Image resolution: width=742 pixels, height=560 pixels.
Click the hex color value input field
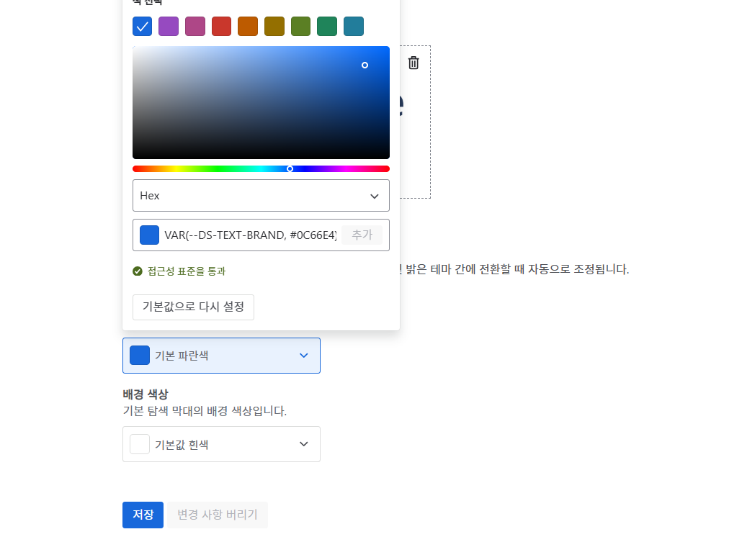coord(250,235)
